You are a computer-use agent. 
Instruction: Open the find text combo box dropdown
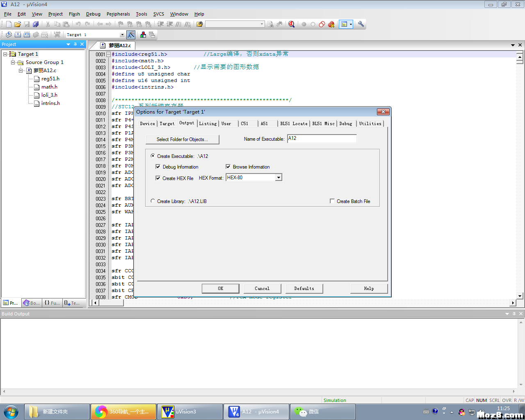click(262, 24)
